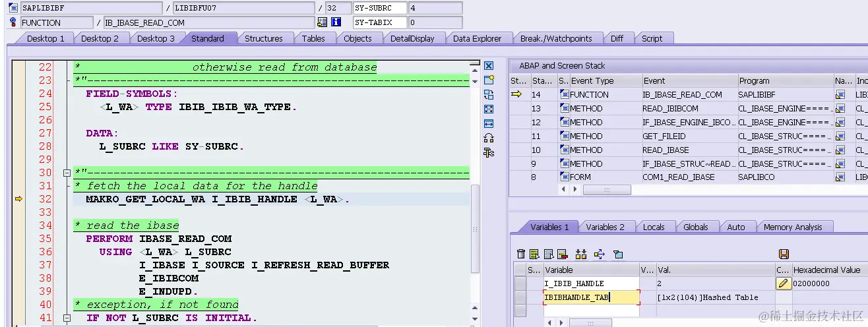Collapse the IF block at line 41
Image resolution: width=868 pixels, height=327 pixels.
pos(66,318)
